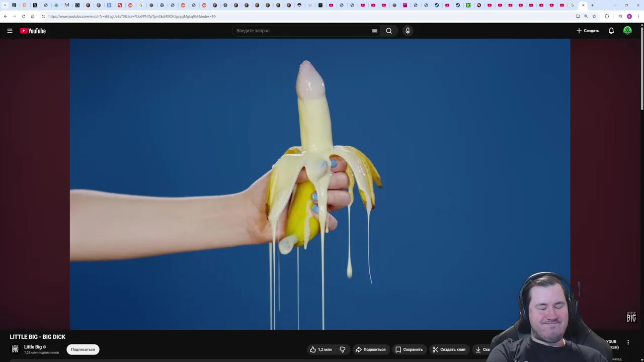Go back with browser back arrow
The width and height of the screenshot is (644, 362).
coord(6,16)
